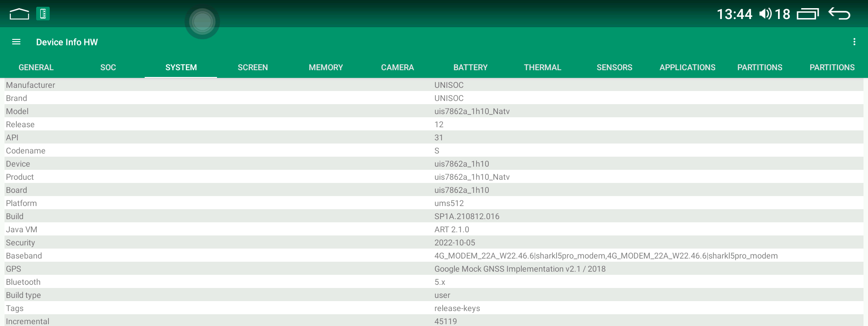Go to the BATTERY tab
The image size is (868, 326).
tap(470, 67)
